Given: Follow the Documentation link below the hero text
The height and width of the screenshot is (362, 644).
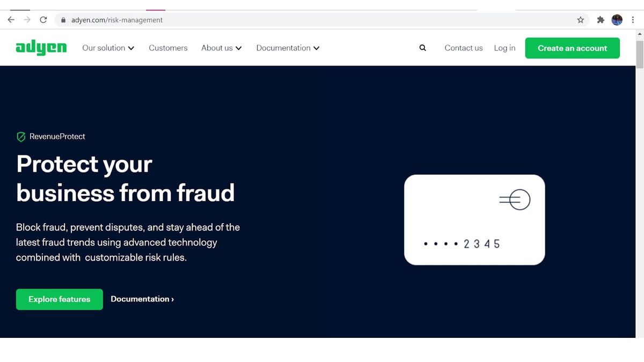Looking at the screenshot, I should pyautogui.click(x=142, y=299).
